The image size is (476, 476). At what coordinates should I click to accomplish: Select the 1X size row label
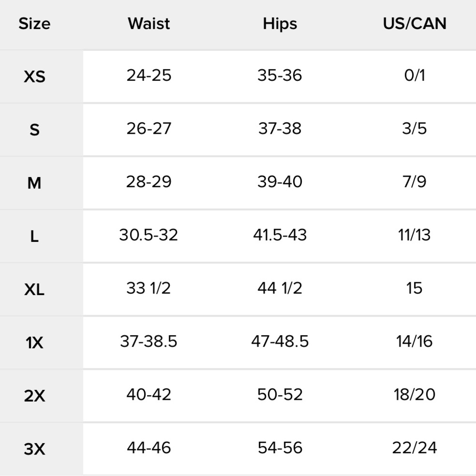coord(34,342)
